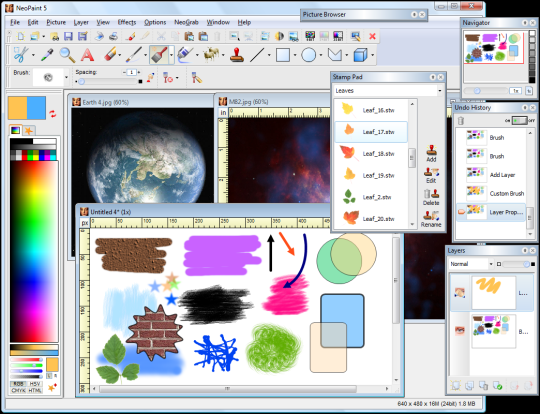The image size is (540, 414).
Task: Select the 3D Cube tool
Action: [x=360, y=55]
